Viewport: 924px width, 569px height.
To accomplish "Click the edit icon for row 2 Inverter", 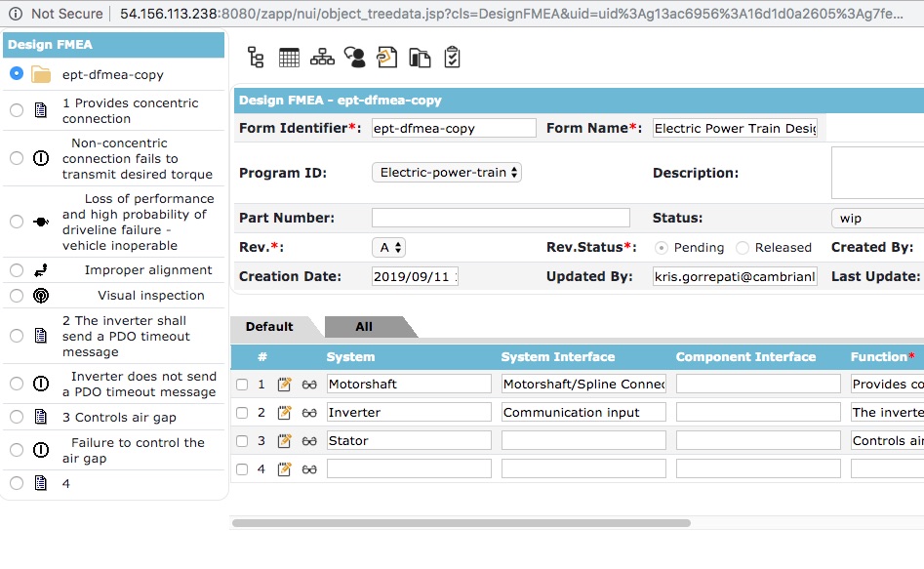I will tap(284, 413).
